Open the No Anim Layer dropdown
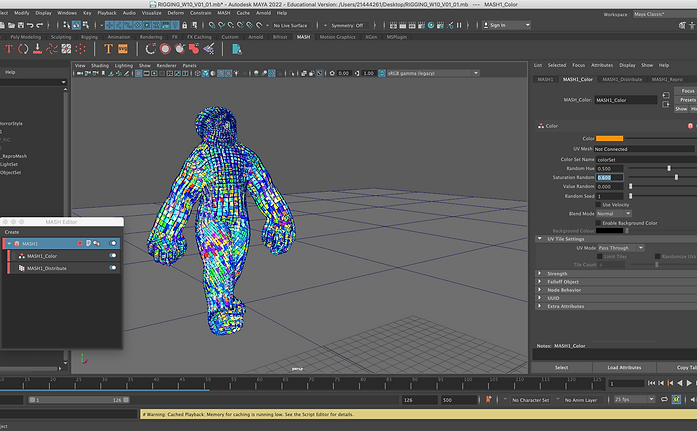The width and height of the screenshot is (697, 431). [583, 400]
